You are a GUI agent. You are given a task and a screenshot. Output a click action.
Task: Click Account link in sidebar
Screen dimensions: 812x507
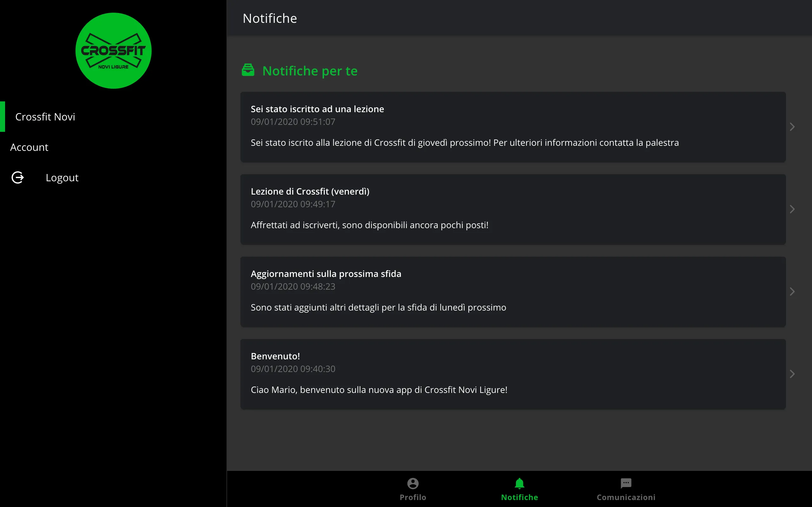[29, 147]
